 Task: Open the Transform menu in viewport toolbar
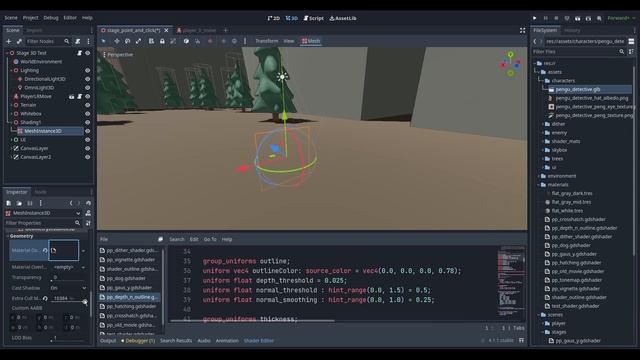click(266, 41)
